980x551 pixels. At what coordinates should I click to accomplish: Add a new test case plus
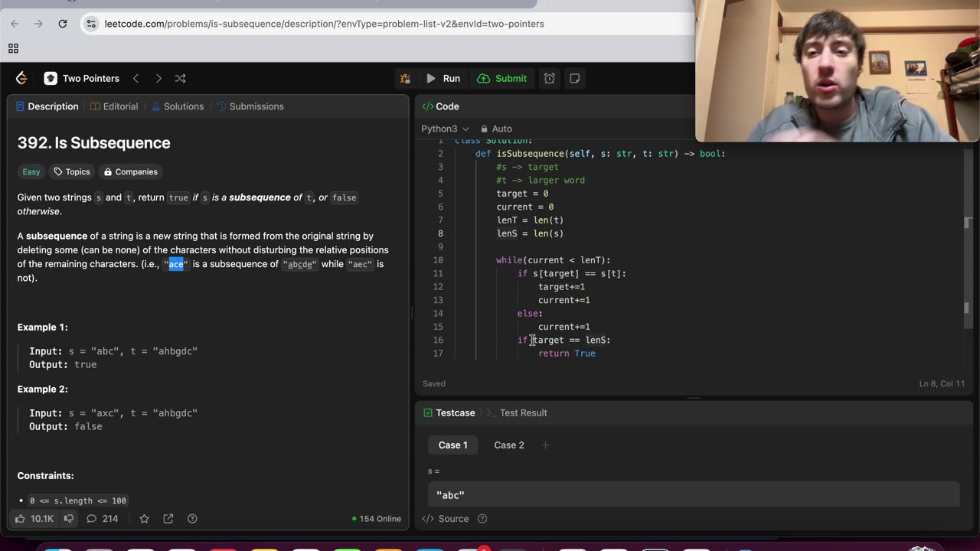pos(545,445)
